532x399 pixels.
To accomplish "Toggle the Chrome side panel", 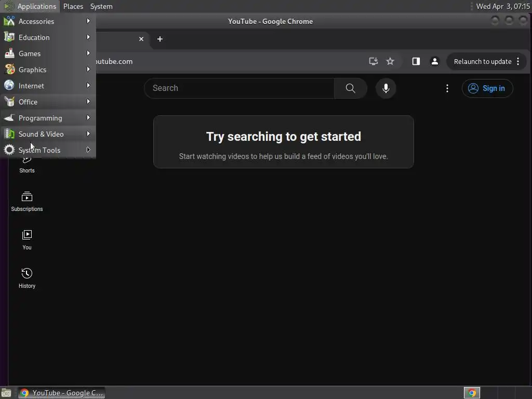I will click(416, 61).
